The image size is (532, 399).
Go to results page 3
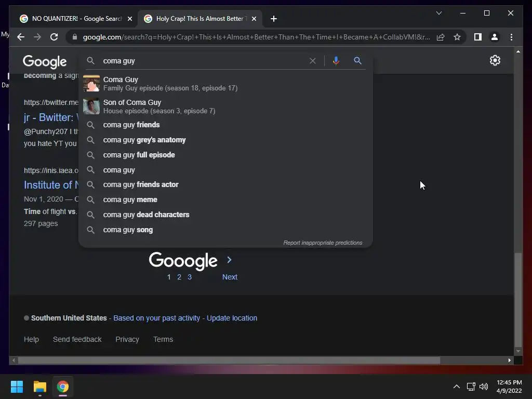190,277
